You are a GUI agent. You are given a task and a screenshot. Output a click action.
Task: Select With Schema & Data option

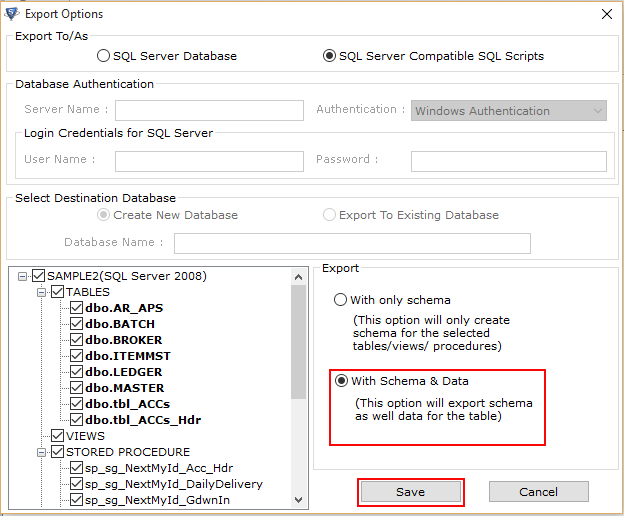click(341, 381)
